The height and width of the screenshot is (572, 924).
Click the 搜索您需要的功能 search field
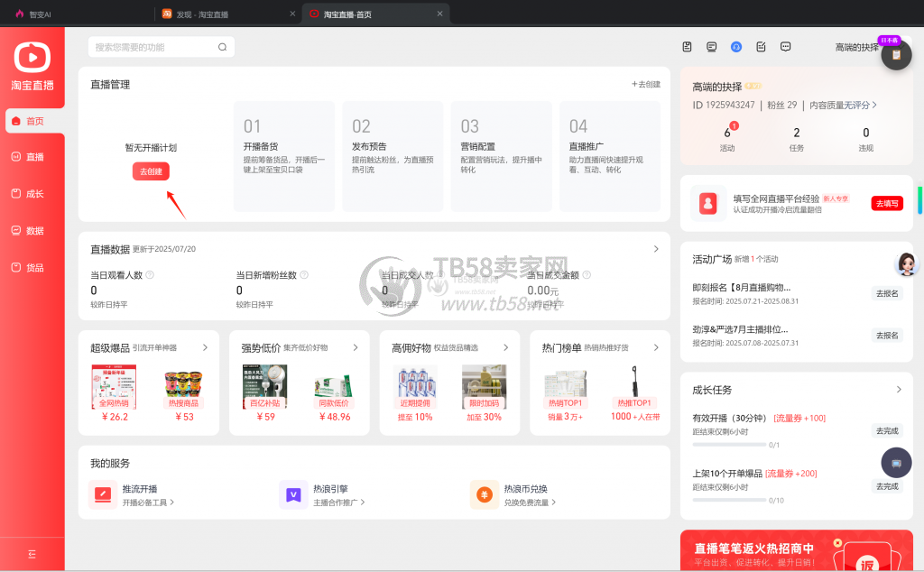[161, 47]
